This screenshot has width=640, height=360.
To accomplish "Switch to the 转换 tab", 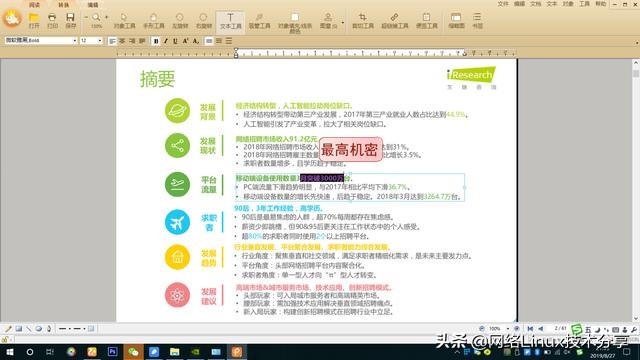I will coord(63,4).
